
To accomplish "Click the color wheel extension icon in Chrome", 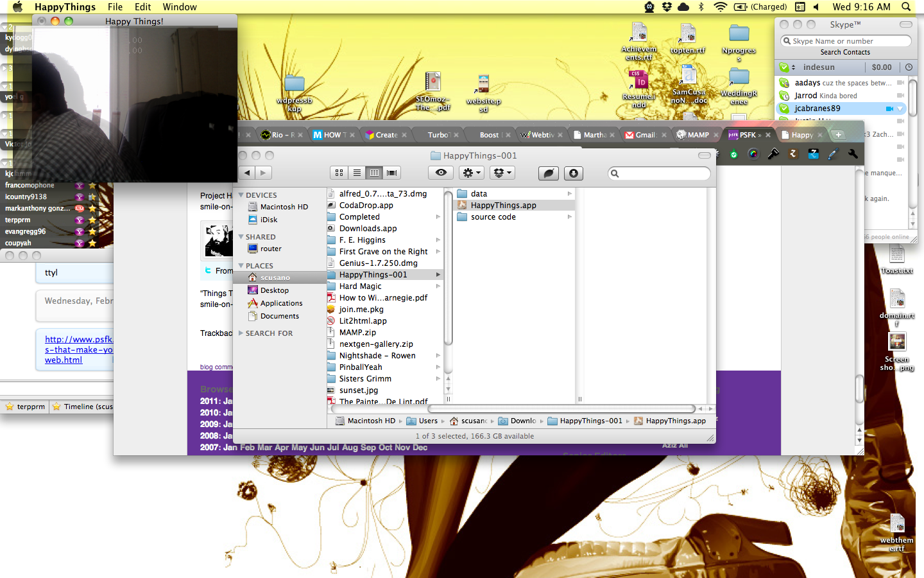I will (753, 154).
